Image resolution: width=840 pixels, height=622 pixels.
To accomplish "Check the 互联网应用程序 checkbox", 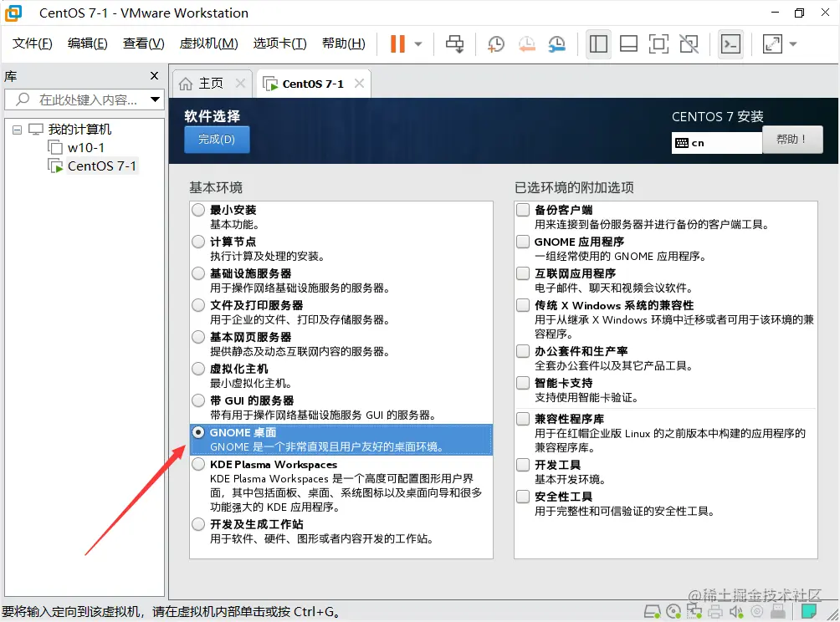I will coord(523,273).
